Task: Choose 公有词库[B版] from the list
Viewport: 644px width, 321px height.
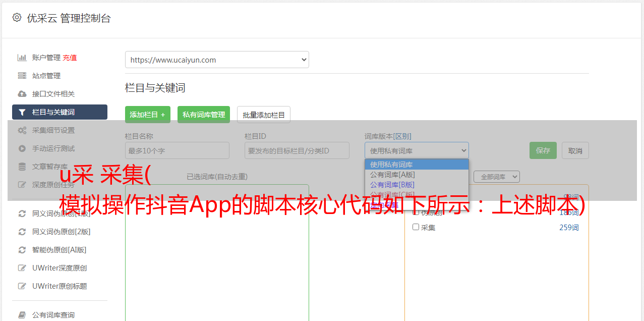Action: click(x=417, y=185)
